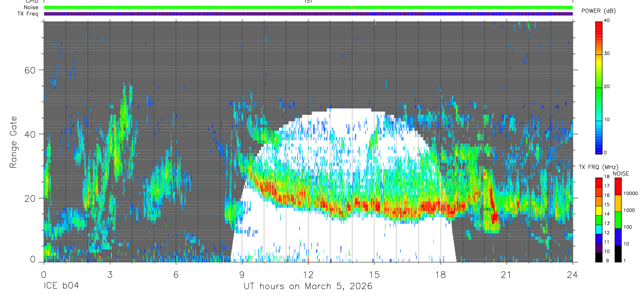
Task: Click the black NOISE swatch above 1
Action: pyautogui.click(x=617, y=253)
